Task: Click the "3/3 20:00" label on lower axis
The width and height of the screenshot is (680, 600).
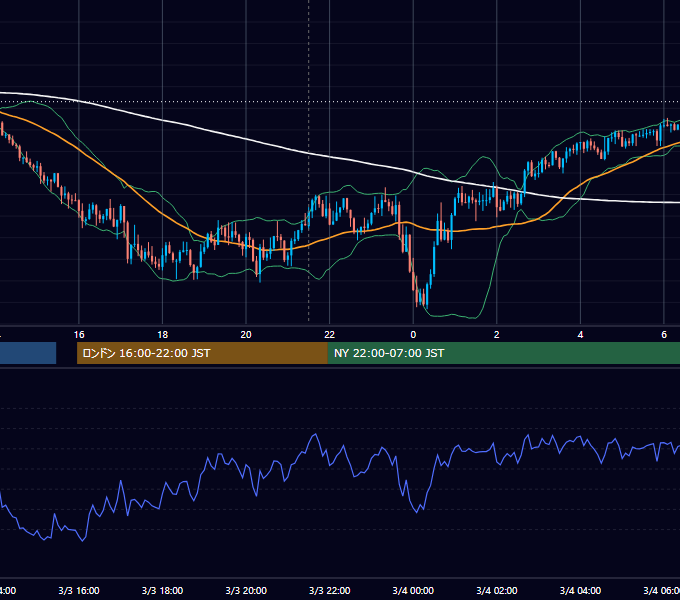Action: click(x=246, y=590)
